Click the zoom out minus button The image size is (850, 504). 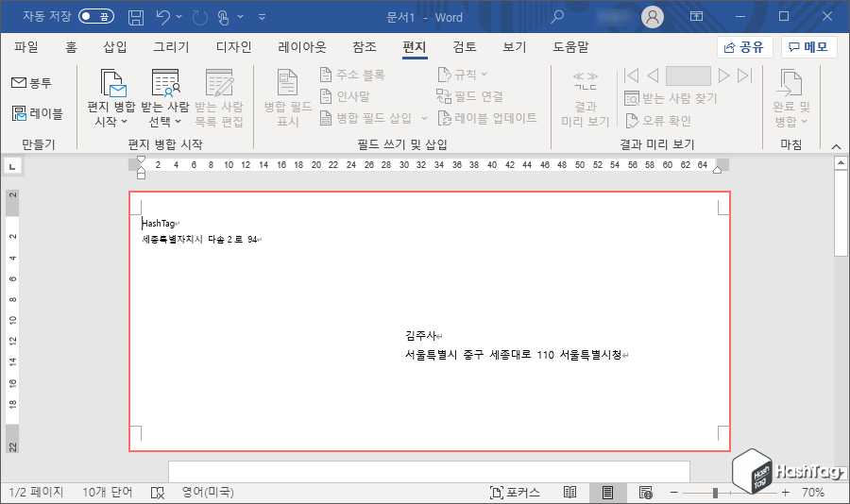(x=673, y=492)
